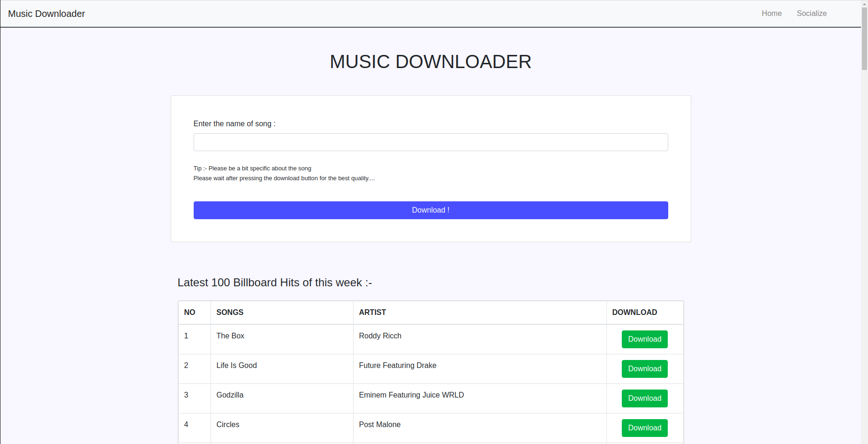The width and height of the screenshot is (868, 444).
Task: Download Circles by Post Malone
Action: [x=644, y=428]
